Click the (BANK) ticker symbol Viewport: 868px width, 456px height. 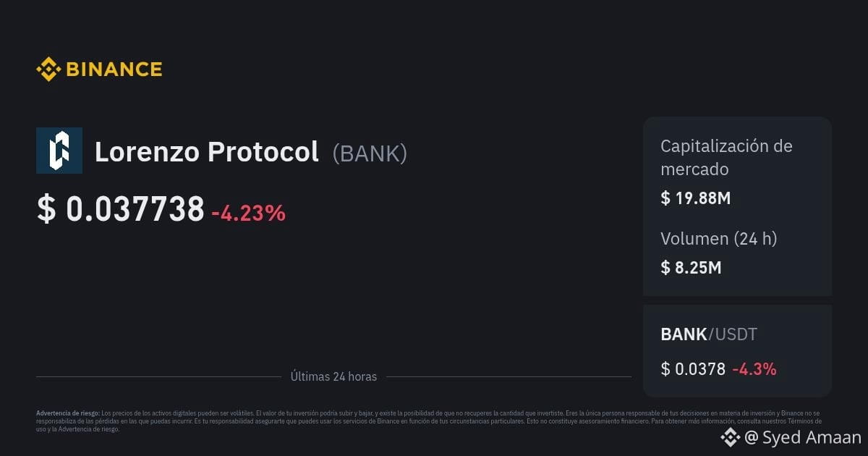[x=370, y=153]
